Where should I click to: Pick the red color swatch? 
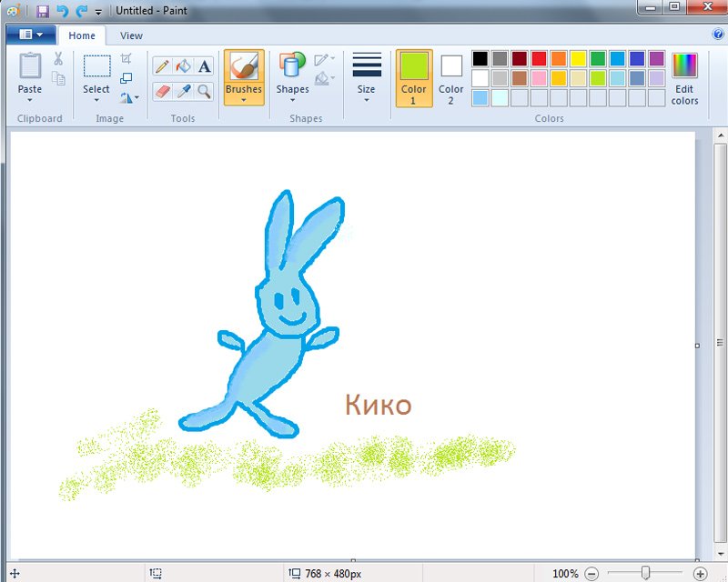(539, 59)
